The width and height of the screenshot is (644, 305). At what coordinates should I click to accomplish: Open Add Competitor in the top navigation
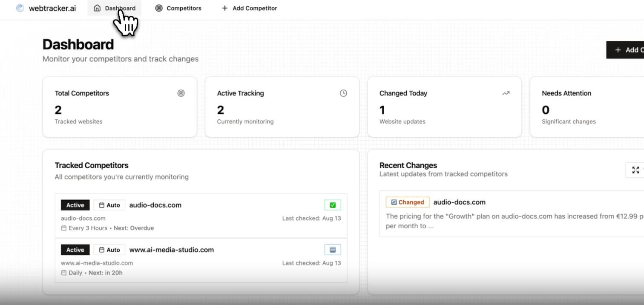(249, 8)
